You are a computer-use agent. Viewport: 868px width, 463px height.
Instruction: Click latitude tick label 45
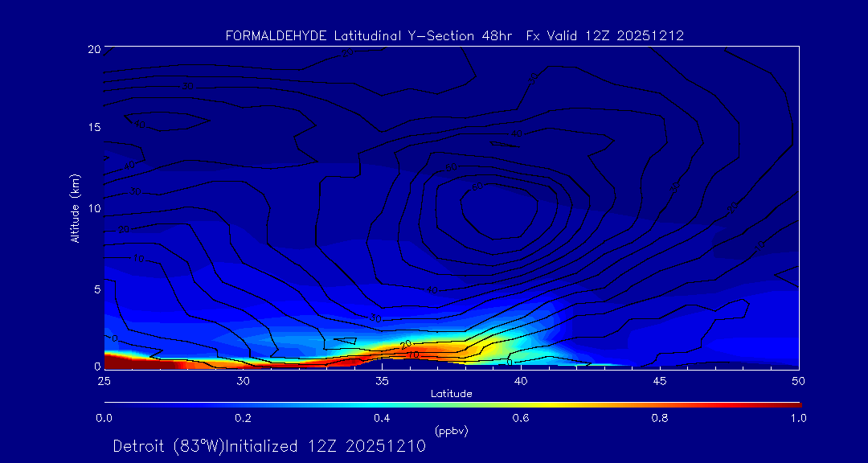click(x=660, y=380)
